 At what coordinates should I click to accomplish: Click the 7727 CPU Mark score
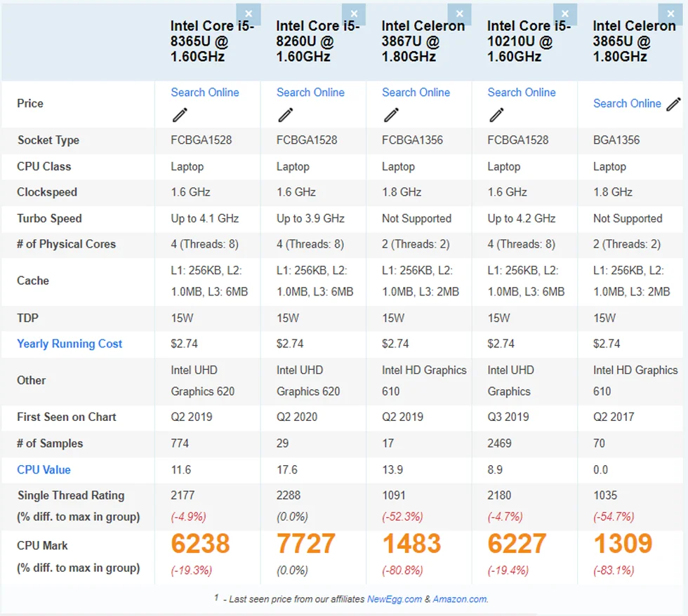(306, 544)
